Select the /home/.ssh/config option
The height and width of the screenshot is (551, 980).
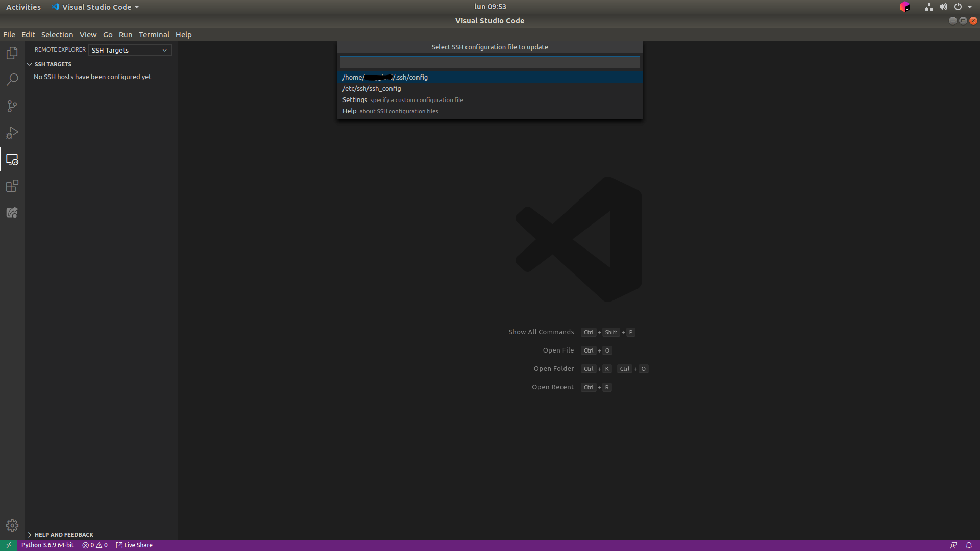tap(490, 77)
